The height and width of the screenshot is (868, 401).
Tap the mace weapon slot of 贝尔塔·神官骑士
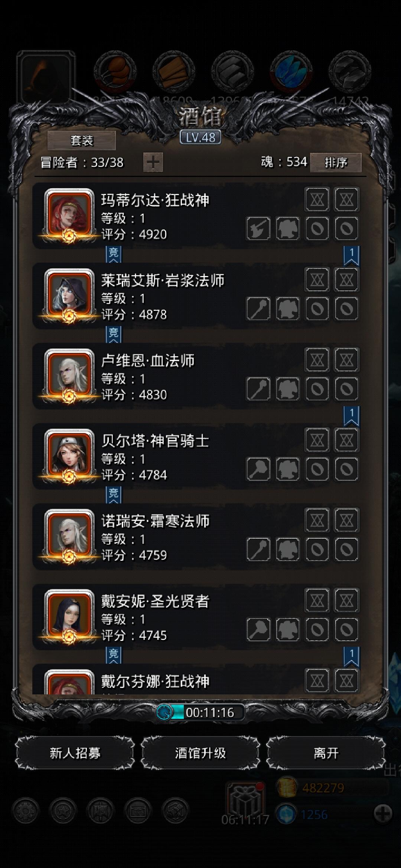(258, 469)
